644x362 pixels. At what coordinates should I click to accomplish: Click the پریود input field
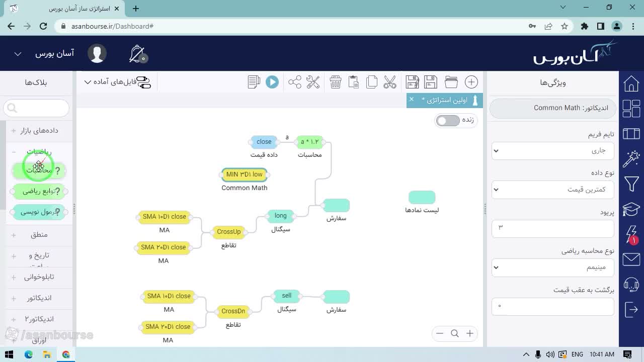click(552, 228)
